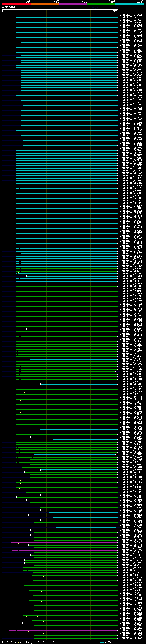Select hit label UniRef100_Q39287

click(131, 58)
